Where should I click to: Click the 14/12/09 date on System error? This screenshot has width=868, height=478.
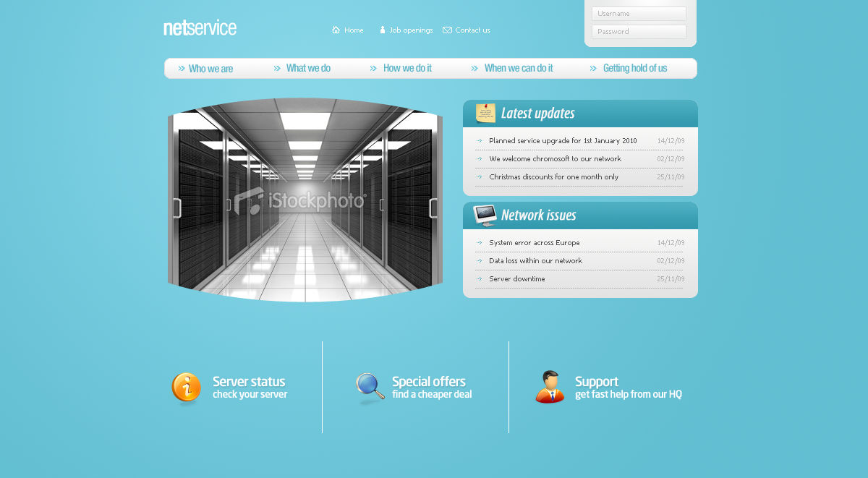[x=671, y=243]
